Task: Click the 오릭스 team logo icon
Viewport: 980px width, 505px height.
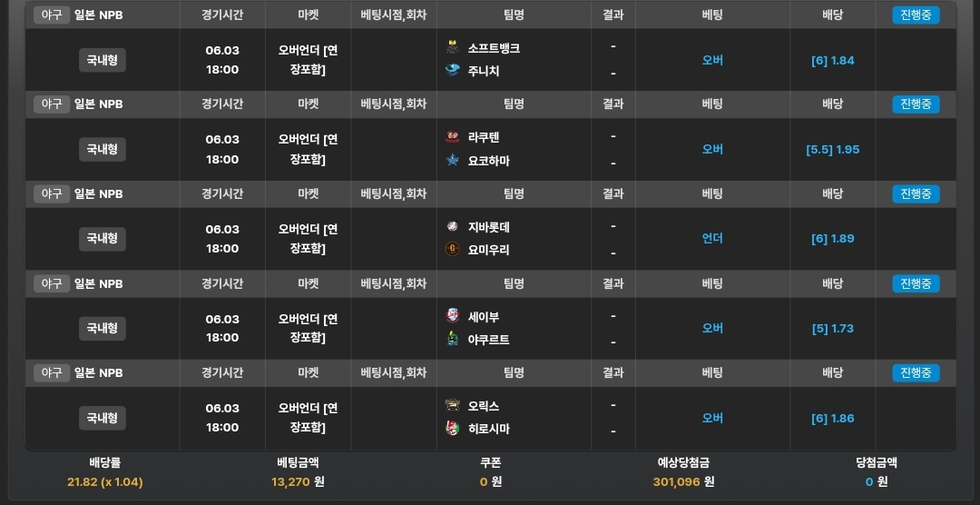Action: [x=453, y=405]
